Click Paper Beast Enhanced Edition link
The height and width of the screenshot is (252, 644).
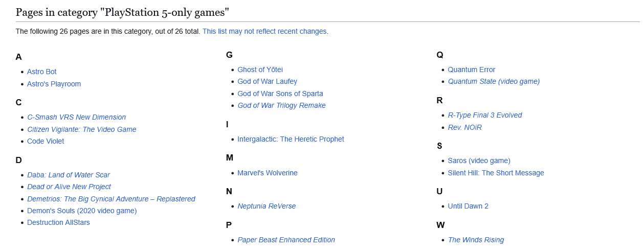[286, 240]
